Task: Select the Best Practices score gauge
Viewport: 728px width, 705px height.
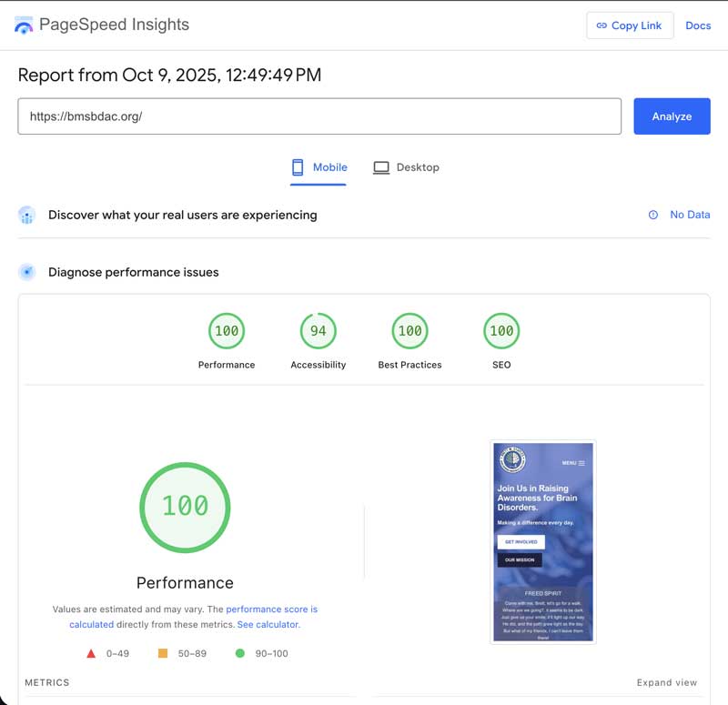Action: (409, 331)
